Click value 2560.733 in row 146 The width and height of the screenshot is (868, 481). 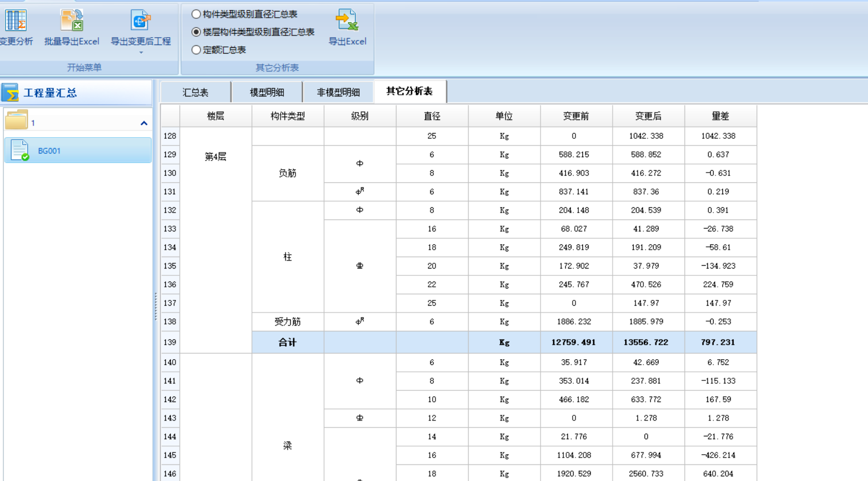click(646, 474)
